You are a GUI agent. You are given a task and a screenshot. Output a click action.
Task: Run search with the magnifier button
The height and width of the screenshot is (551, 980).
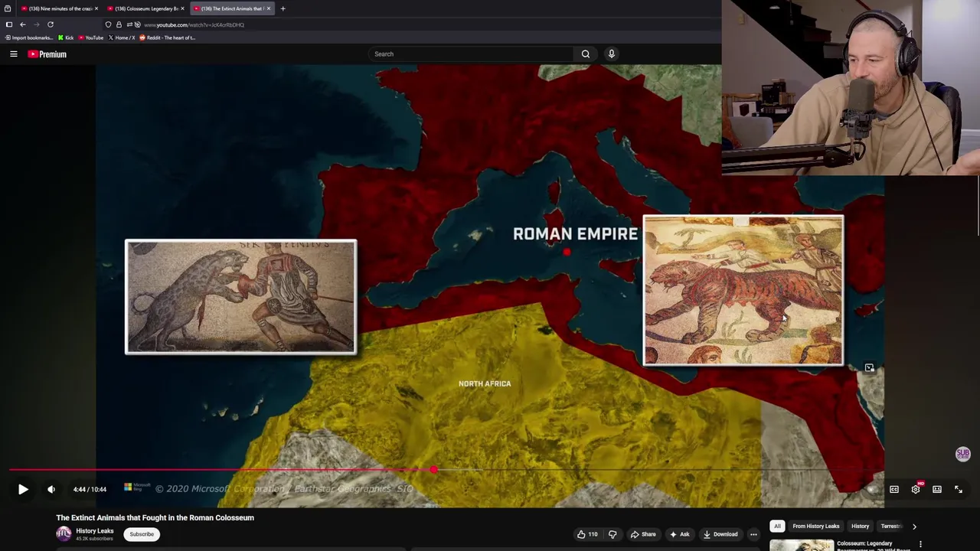586,54
